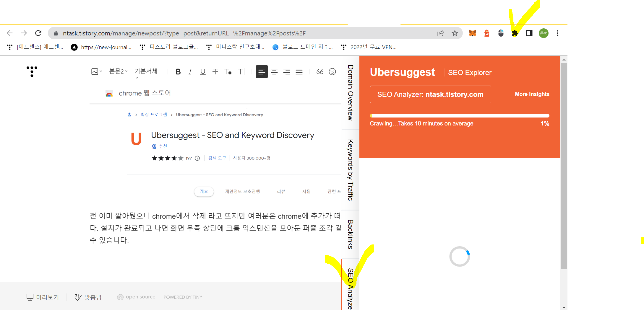Open the Domain Overview tab
Viewport: 644px width, 310px height.
click(x=350, y=93)
